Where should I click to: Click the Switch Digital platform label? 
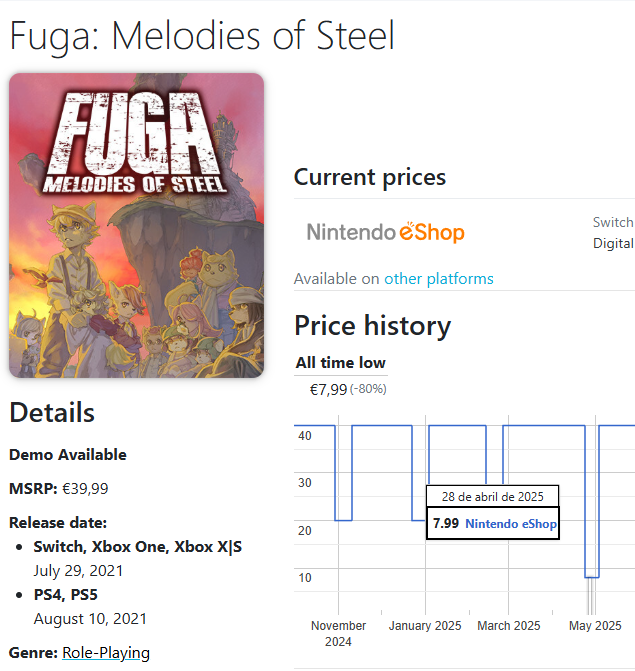(x=613, y=233)
